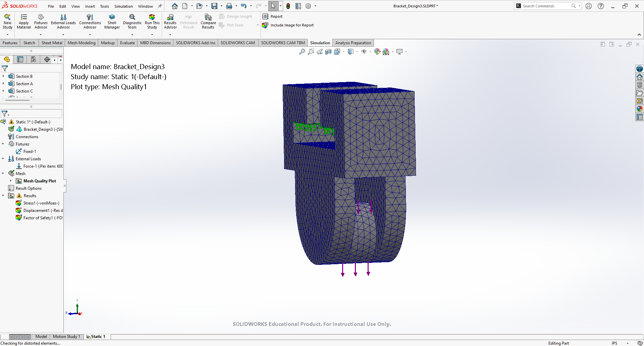The height and width of the screenshot is (346, 644).
Task: Switch to the Sheet Metal tab
Action: point(52,43)
